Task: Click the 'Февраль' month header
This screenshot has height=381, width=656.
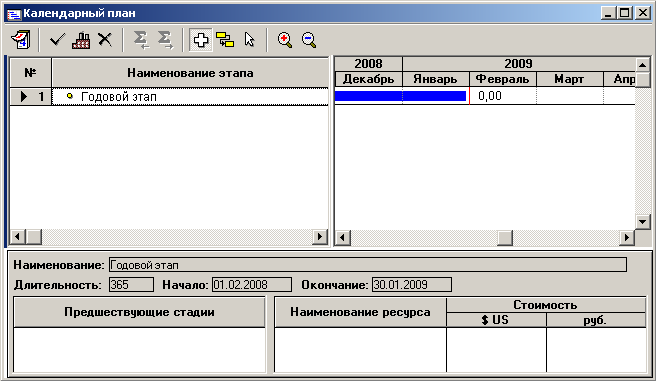Action: tap(502, 79)
